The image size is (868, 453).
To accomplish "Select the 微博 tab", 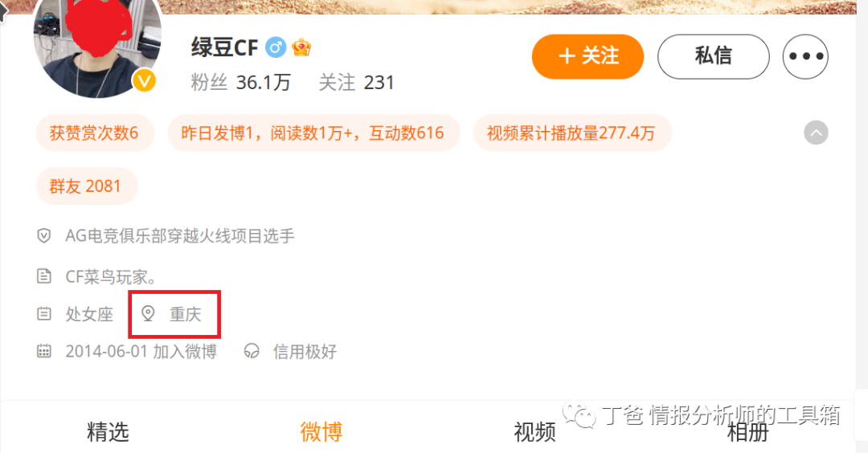I will tap(321, 431).
